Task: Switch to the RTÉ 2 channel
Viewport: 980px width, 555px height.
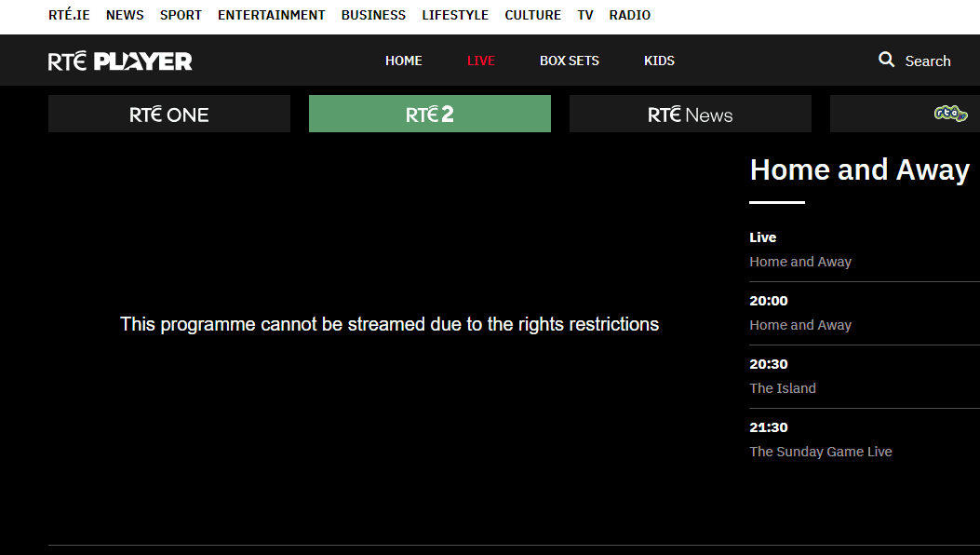Action: pos(430,114)
